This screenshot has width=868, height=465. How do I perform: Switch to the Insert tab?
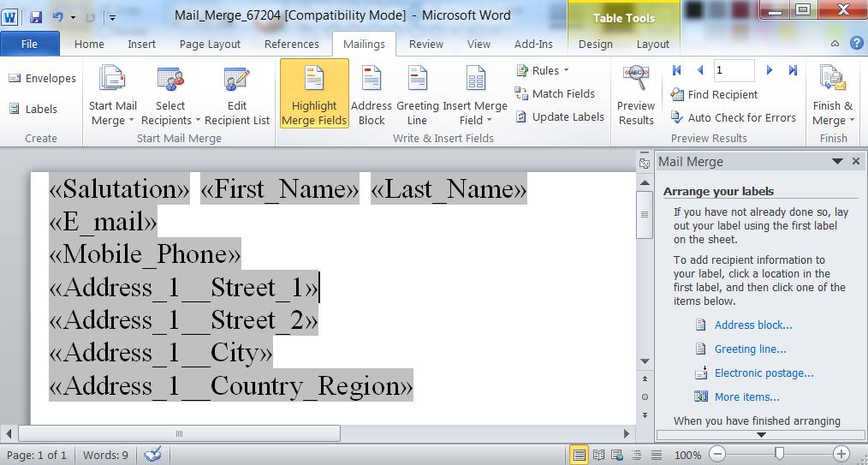(x=142, y=45)
